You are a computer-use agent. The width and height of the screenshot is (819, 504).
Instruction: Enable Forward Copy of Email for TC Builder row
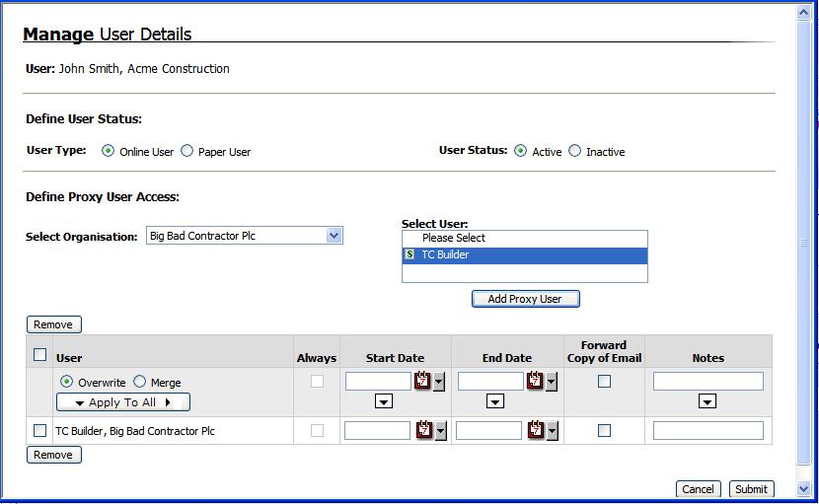(x=604, y=430)
